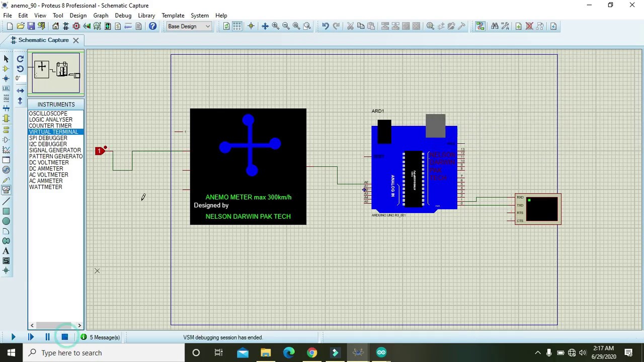Select DC VOLTMETER in the instruments list
Screen dimensions: 644x362
pos(49,162)
